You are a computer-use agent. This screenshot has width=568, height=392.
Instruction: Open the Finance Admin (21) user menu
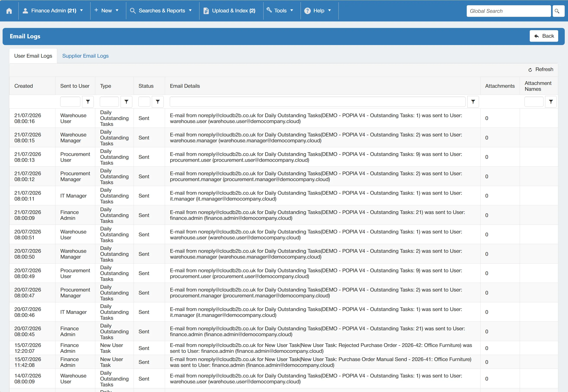click(x=53, y=11)
